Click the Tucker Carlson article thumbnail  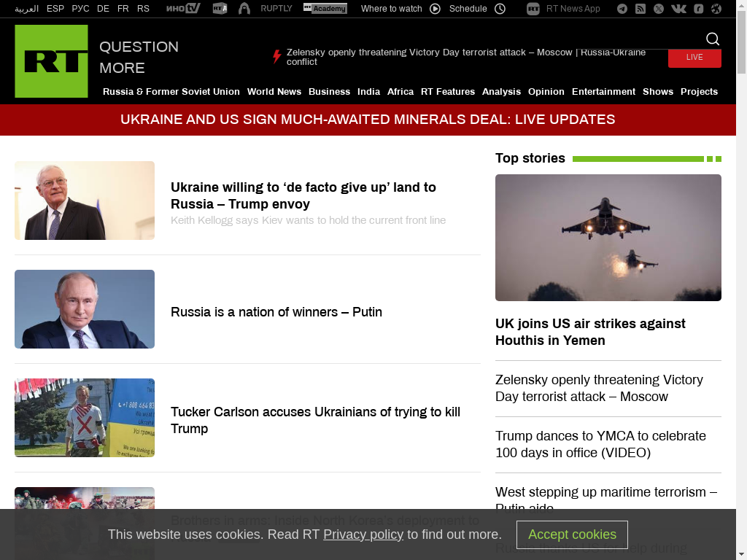click(x=85, y=418)
